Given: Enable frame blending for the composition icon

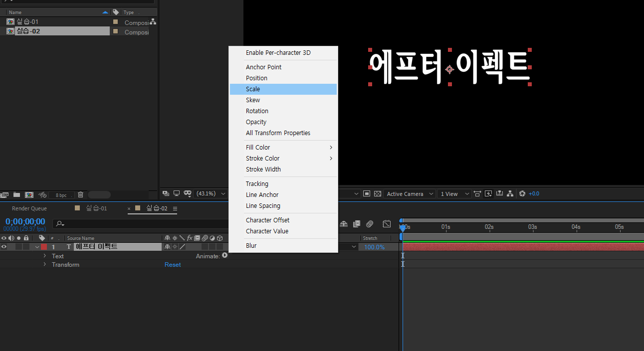Looking at the screenshot, I should click(x=357, y=224).
